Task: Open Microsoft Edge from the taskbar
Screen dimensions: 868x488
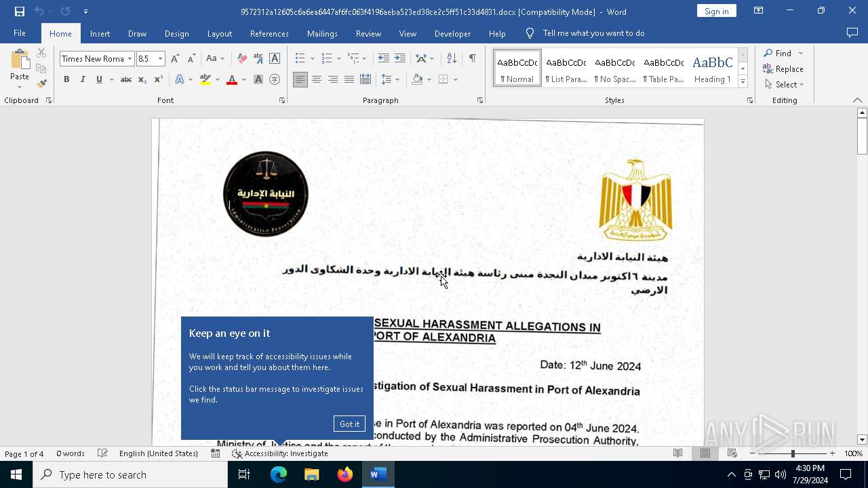Action: coord(279,474)
